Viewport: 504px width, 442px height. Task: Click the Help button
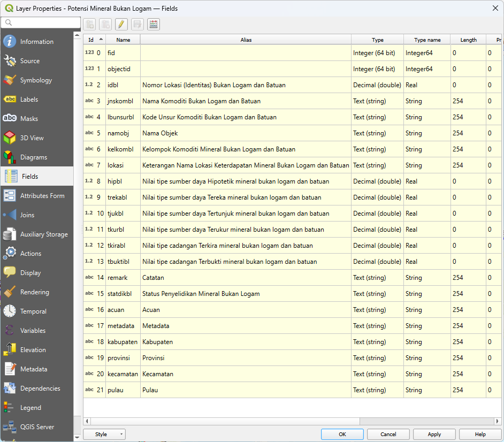point(480,435)
